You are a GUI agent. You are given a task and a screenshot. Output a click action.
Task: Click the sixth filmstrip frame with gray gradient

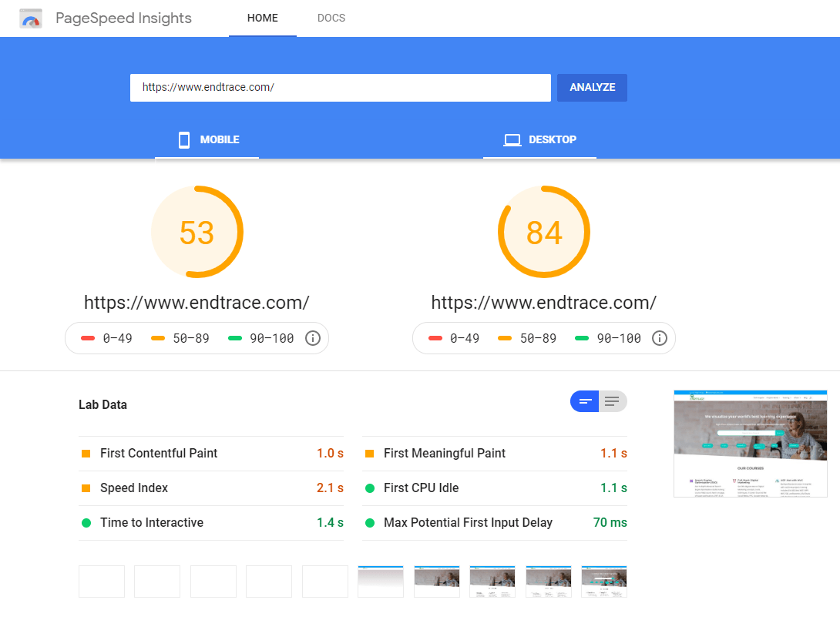click(381, 581)
